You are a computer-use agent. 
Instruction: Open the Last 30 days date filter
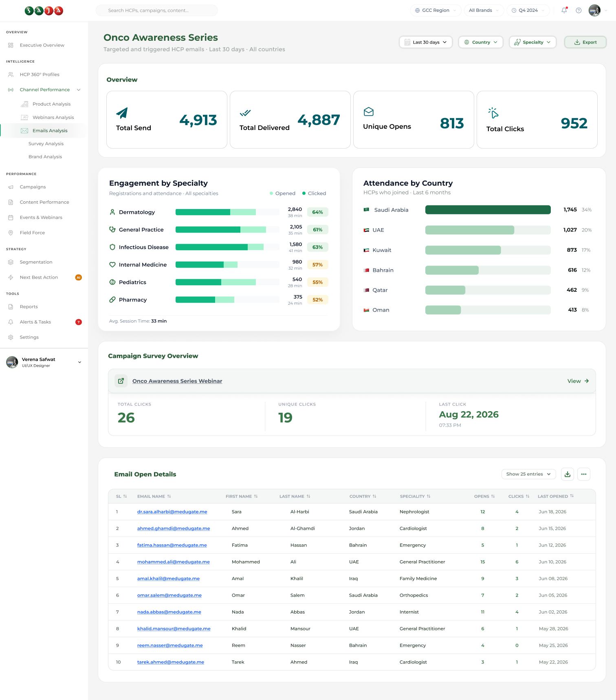tap(426, 42)
